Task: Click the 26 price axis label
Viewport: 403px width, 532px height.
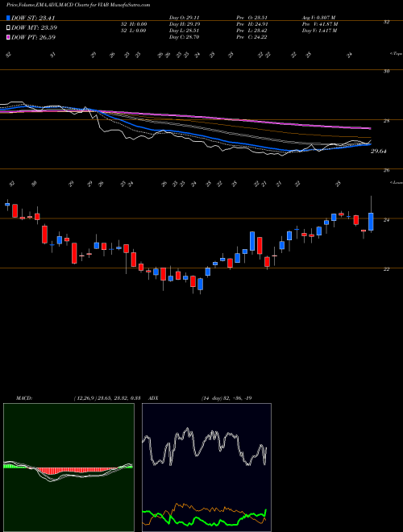Action: (386, 170)
